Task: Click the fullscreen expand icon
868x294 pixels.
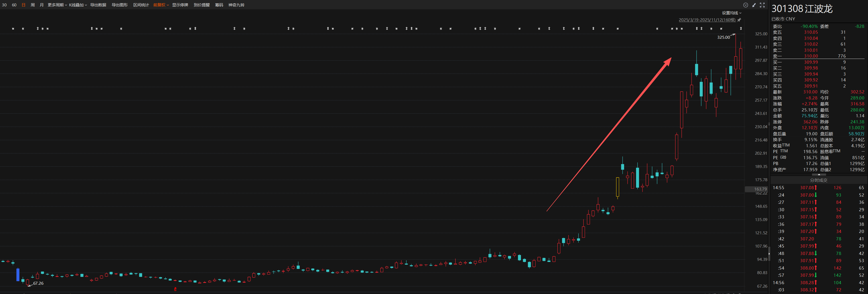Action: coord(762,5)
